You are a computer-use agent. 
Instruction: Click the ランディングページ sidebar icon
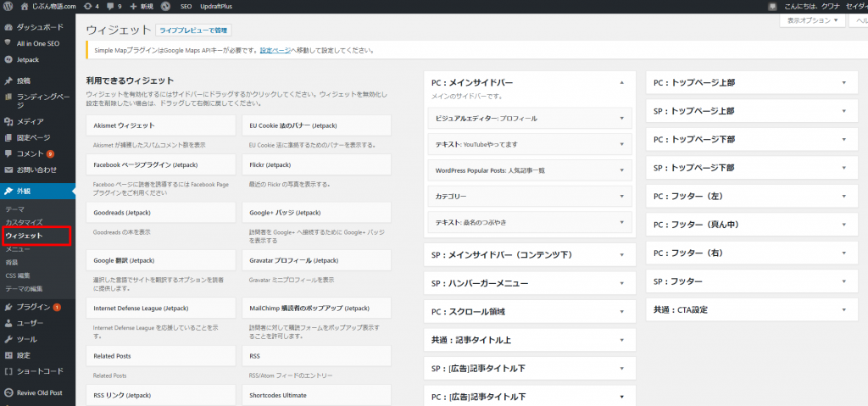point(8,97)
